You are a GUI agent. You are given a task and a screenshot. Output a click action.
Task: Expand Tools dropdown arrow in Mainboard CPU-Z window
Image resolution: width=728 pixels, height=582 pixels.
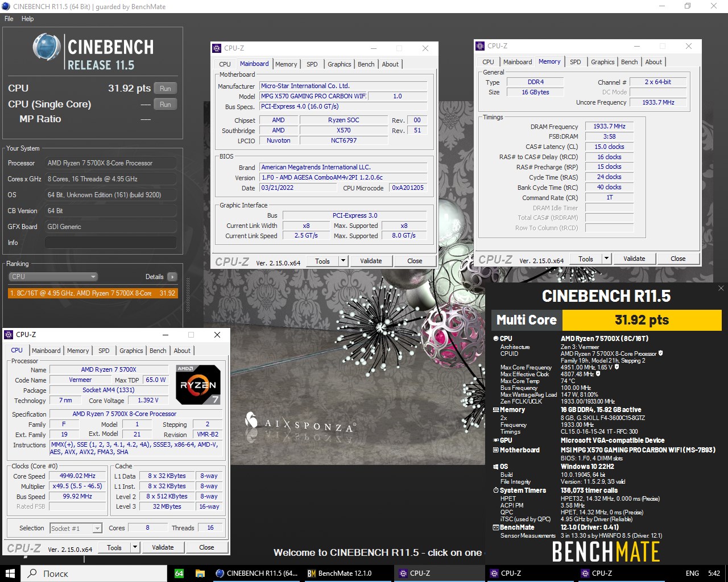click(x=343, y=261)
